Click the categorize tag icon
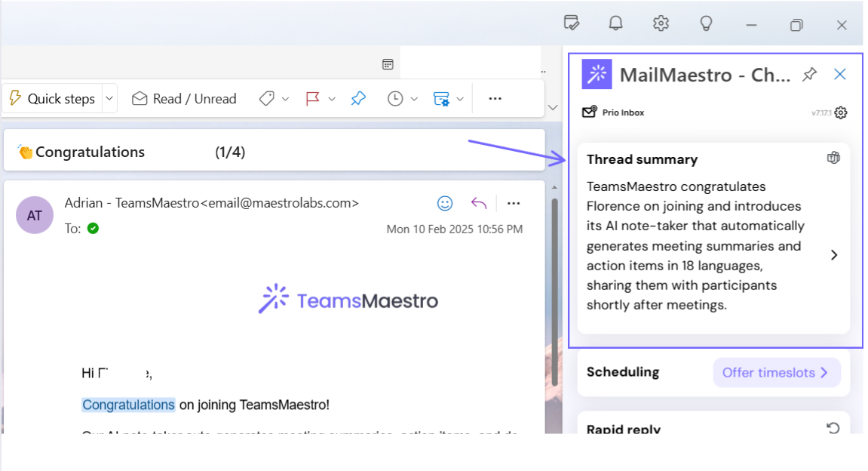Screen dimensions: 868x471 (x=267, y=99)
